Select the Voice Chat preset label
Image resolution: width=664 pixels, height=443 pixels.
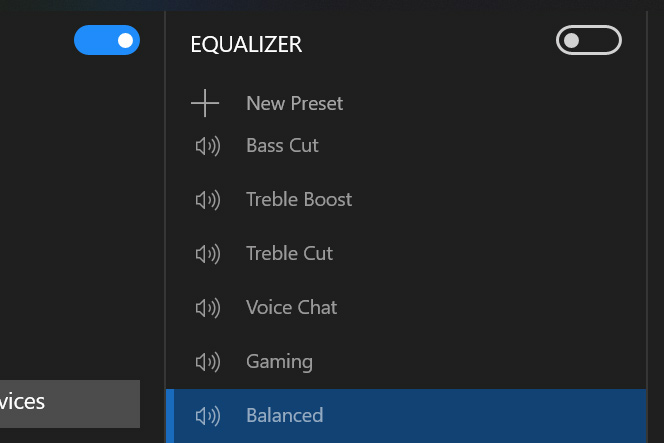pos(292,307)
